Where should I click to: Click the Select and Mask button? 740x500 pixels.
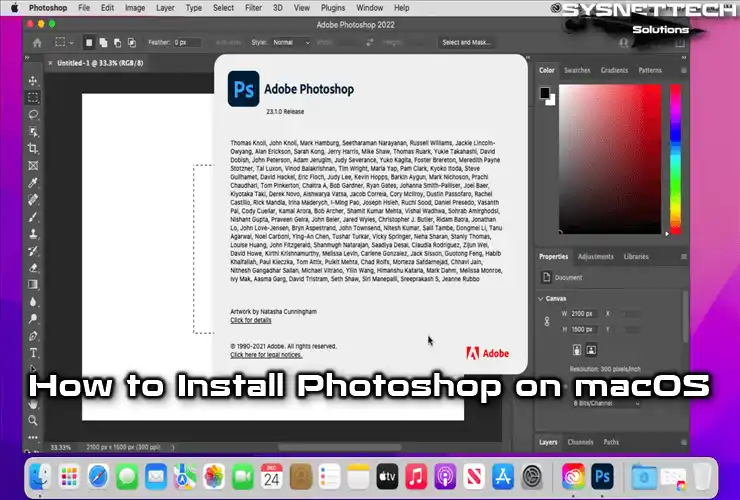466,42
